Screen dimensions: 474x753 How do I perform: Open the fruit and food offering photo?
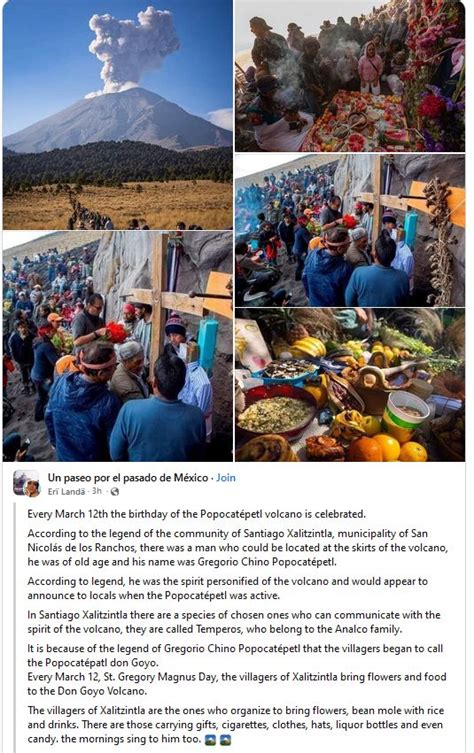tap(350, 385)
